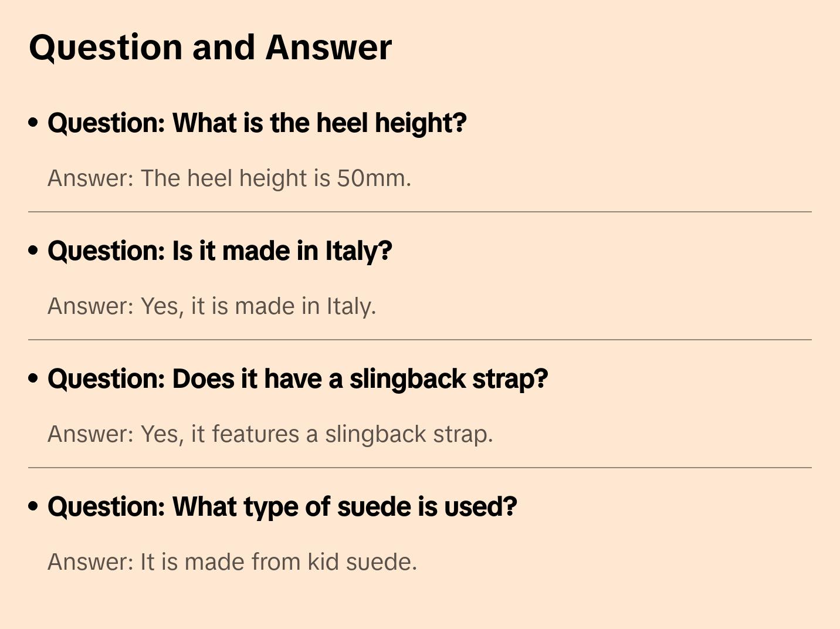Click the bullet beside the heel height question
The height and width of the screenshot is (629, 840).
tap(33, 123)
